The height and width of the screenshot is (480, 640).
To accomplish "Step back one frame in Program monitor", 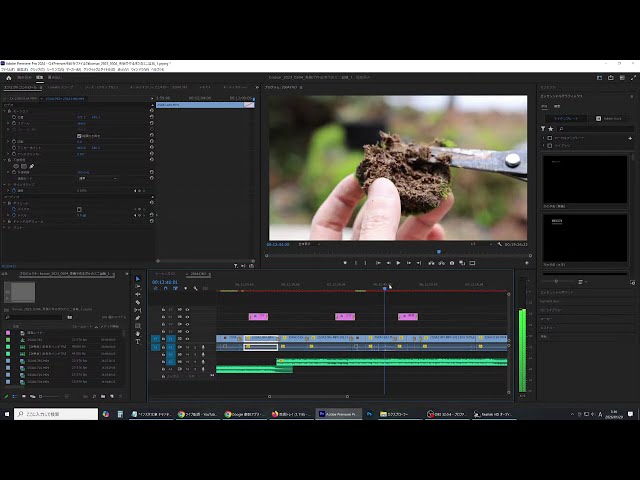I will [388, 263].
